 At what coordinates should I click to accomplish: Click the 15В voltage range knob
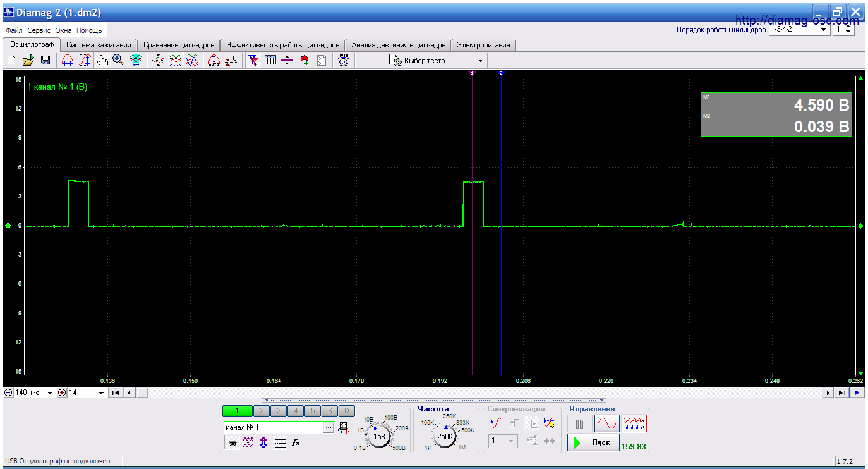tap(379, 436)
